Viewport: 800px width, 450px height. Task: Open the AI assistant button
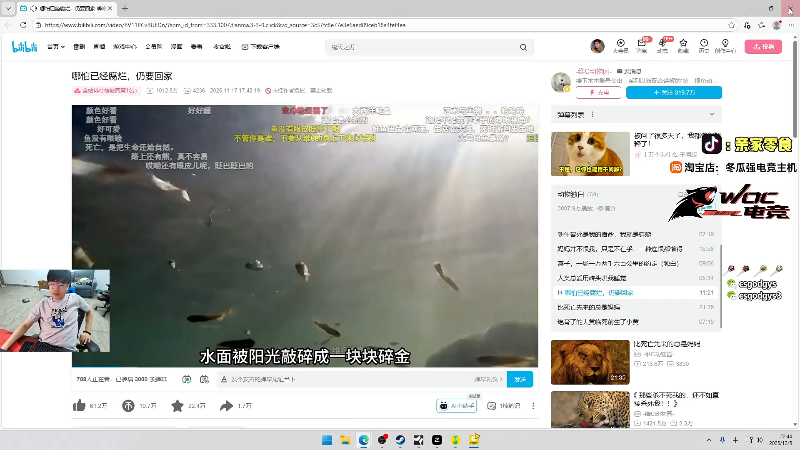[x=457, y=406]
